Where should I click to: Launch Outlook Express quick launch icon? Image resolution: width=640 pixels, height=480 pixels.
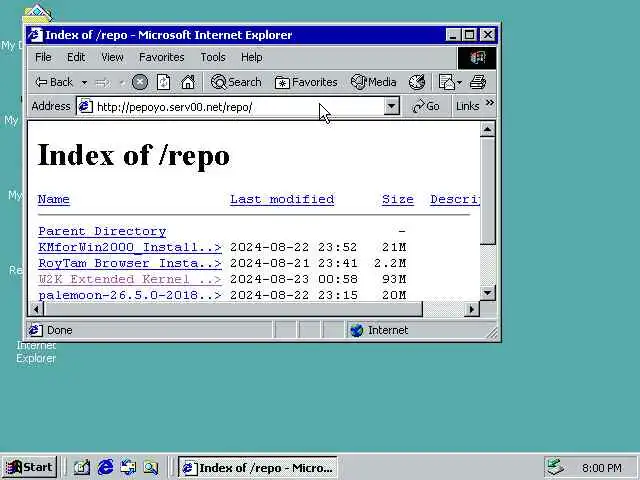pos(128,467)
